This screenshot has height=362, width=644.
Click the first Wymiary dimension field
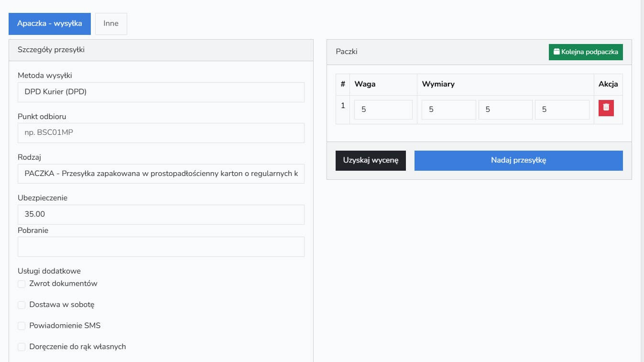[x=448, y=110]
